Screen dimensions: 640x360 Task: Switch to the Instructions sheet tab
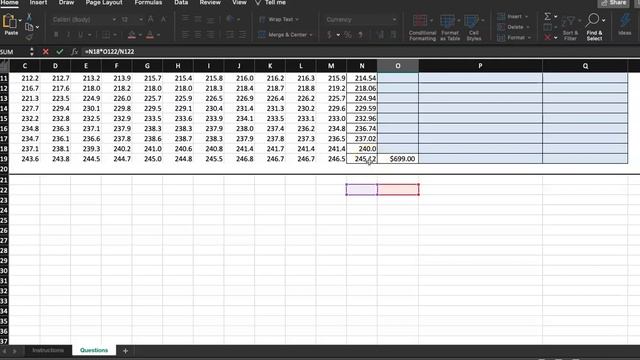click(x=48, y=351)
